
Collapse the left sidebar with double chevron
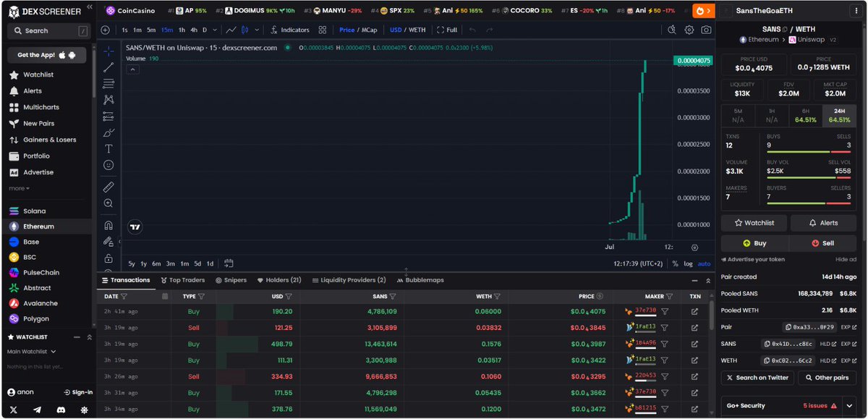pyautogui.click(x=89, y=8)
